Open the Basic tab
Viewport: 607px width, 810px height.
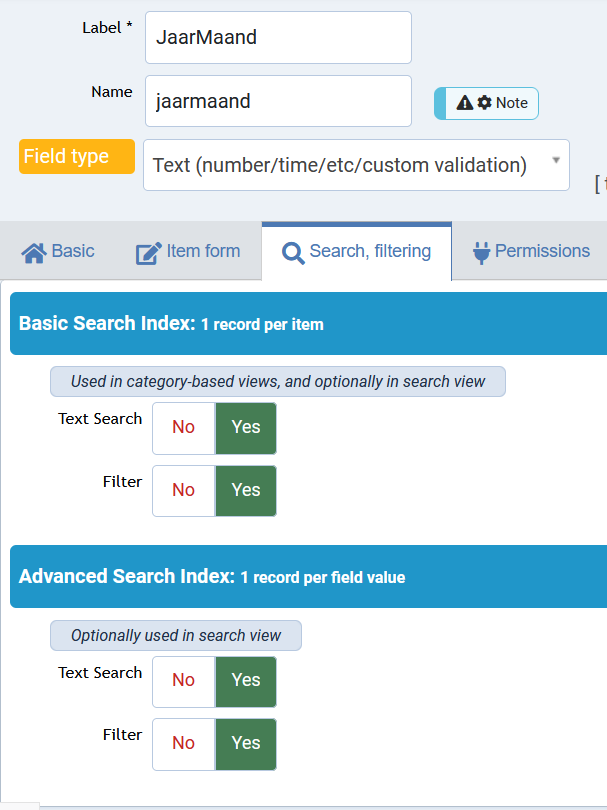pos(57,252)
